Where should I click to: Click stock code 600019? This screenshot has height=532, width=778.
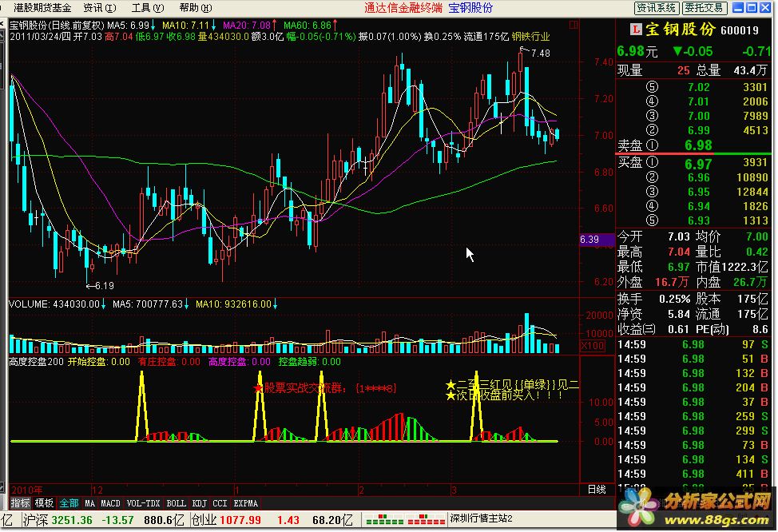point(740,30)
